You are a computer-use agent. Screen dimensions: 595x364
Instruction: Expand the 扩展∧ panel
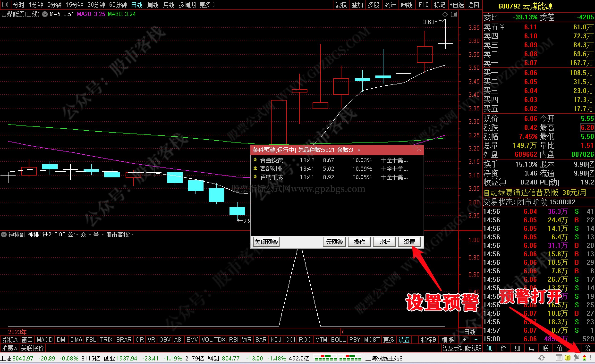9,348
